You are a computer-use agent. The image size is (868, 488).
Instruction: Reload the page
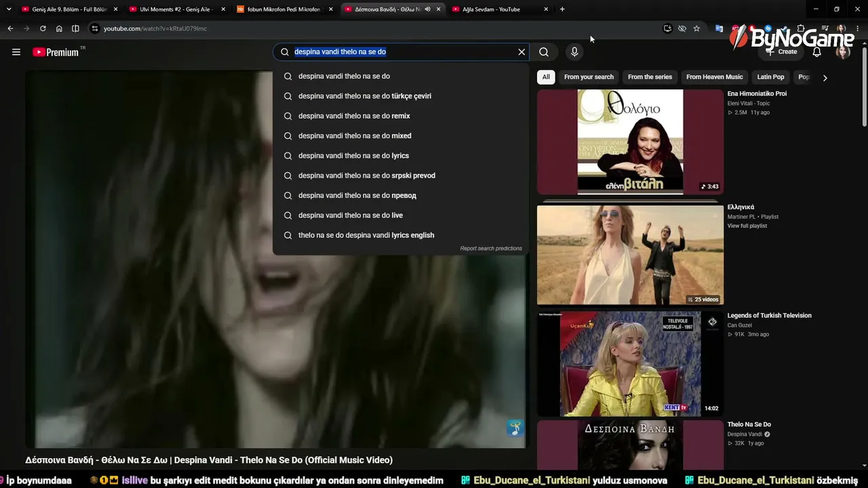click(x=43, y=28)
